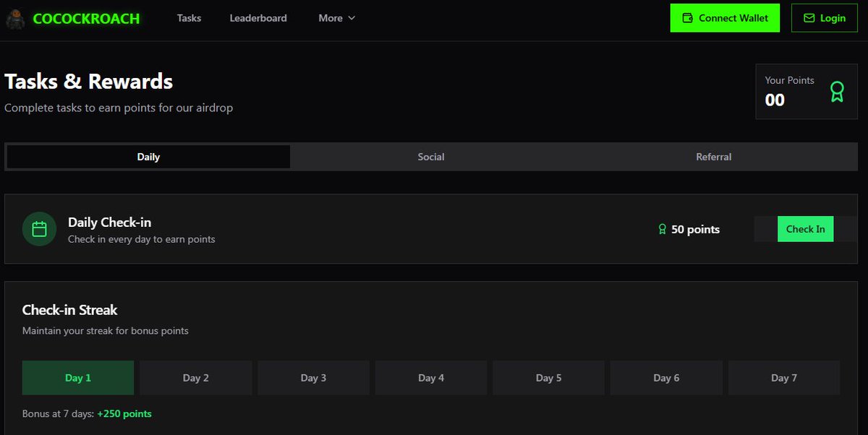Click the Daily Check-in title
The width and height of the screenshot is (868, 435).
point(109,223)
